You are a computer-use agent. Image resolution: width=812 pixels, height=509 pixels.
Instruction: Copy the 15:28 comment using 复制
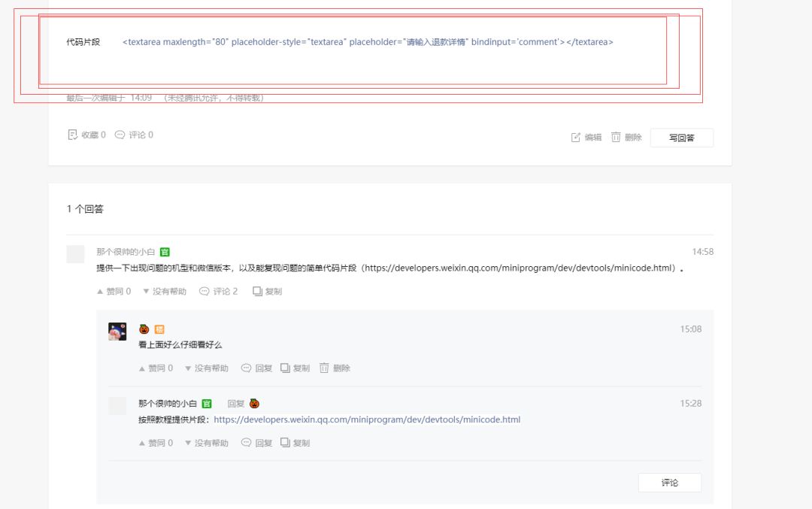click(295, 443)
